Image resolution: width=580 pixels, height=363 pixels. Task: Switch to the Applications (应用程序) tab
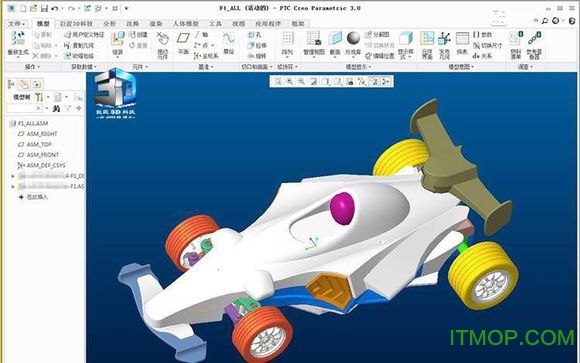coord(268,24)
